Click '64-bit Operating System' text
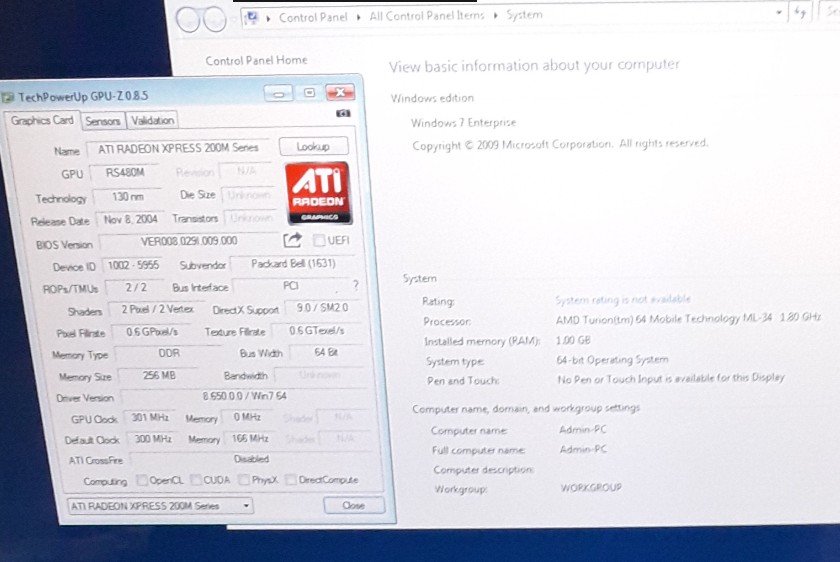Viewport: 840px width, 562px height. [x=612, y=359]
